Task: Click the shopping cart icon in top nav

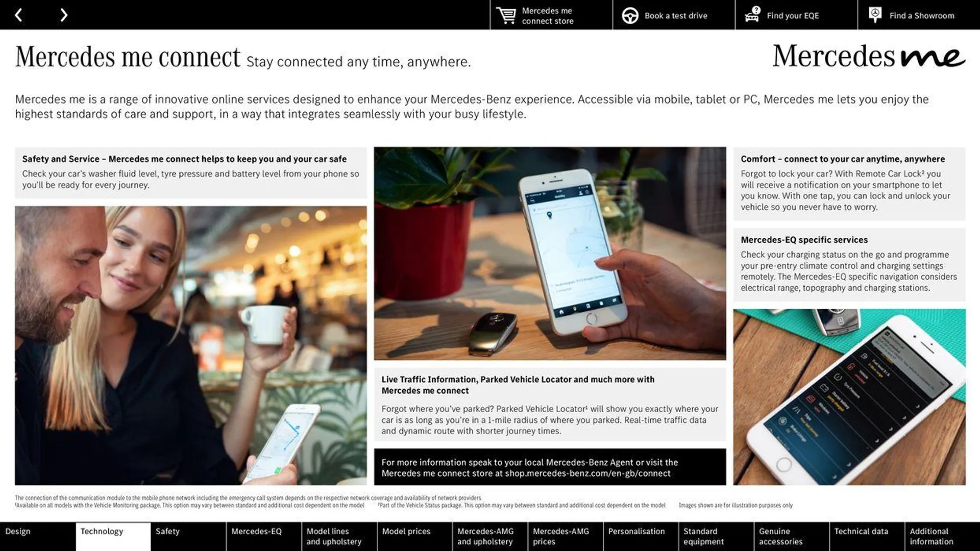Action: [x=505, y=15]
